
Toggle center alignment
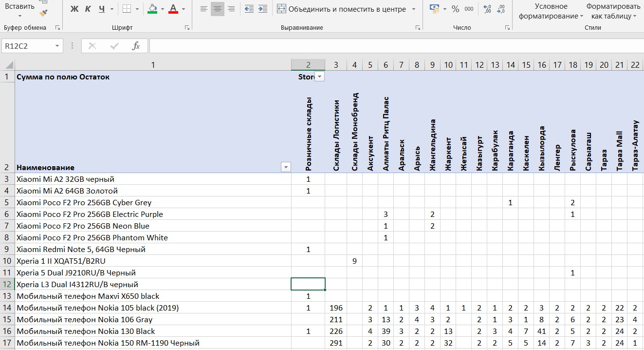pos(217,9)
